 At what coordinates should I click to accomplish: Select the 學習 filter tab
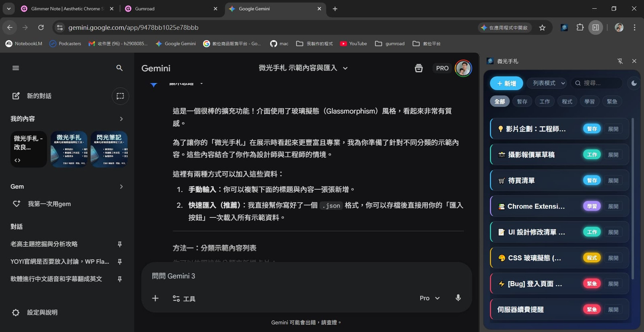click(x=590, y=101)
